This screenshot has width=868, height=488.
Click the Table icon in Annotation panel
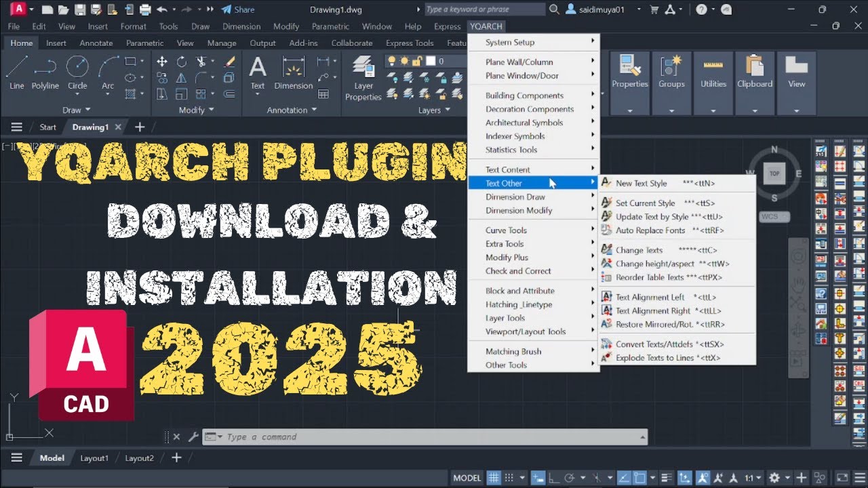pyautogui.click(x=323, y=94)
